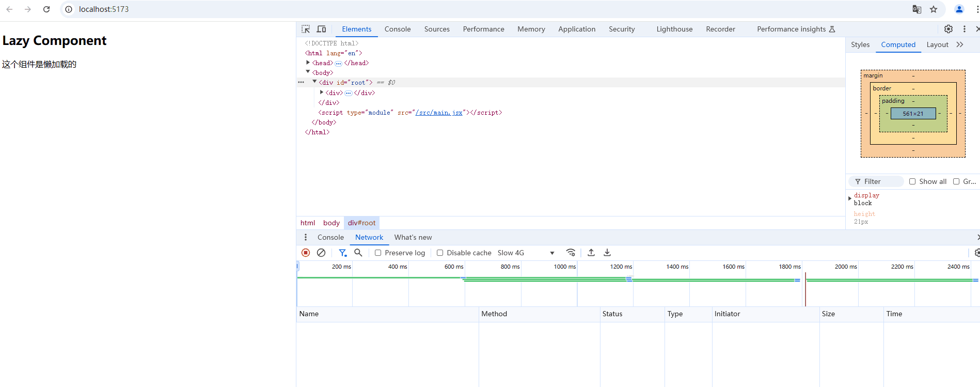Open the Application tab
The image size is (980, 387).
(x=577, y=29)
